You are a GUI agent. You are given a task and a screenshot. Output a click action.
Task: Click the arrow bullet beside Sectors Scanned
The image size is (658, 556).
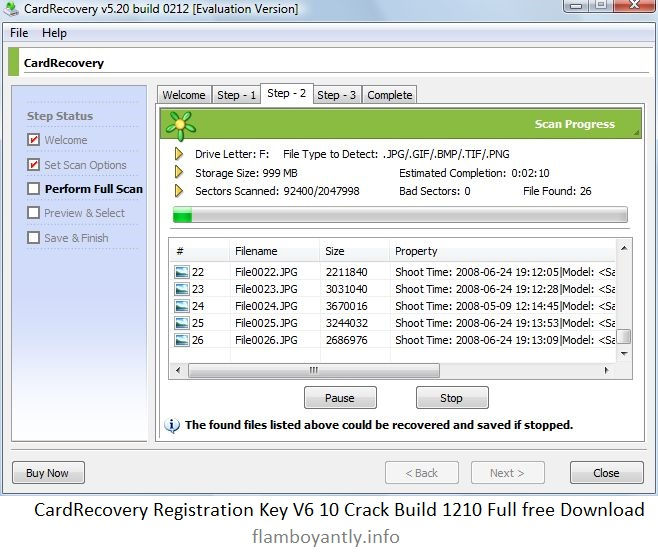pos(179,191)
